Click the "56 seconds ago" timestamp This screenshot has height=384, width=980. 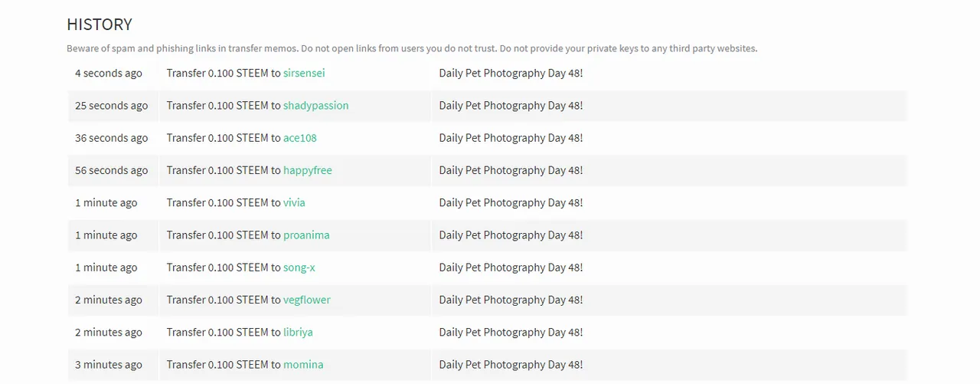[x=111, y=170]
